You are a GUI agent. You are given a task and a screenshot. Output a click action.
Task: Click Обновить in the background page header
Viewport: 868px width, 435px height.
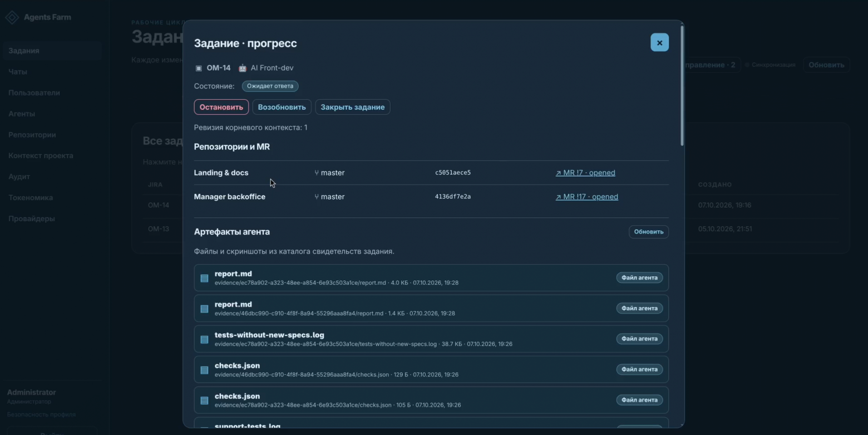(x=826, y=65)
